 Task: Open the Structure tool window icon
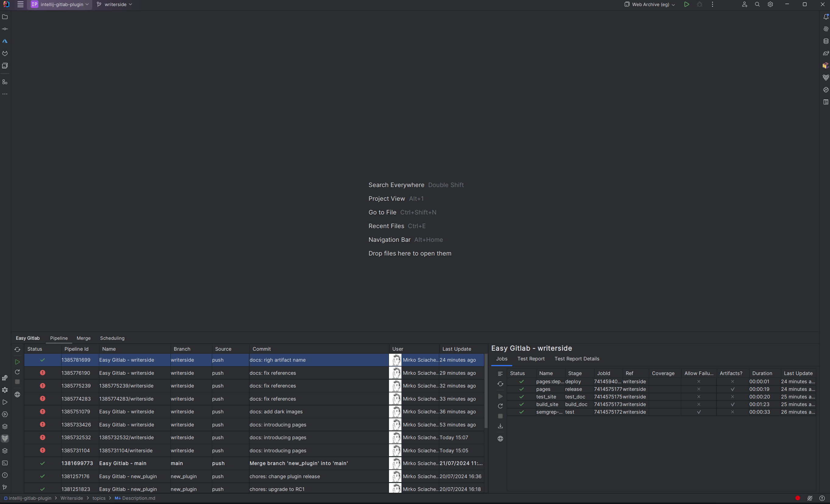coord(5,82)
